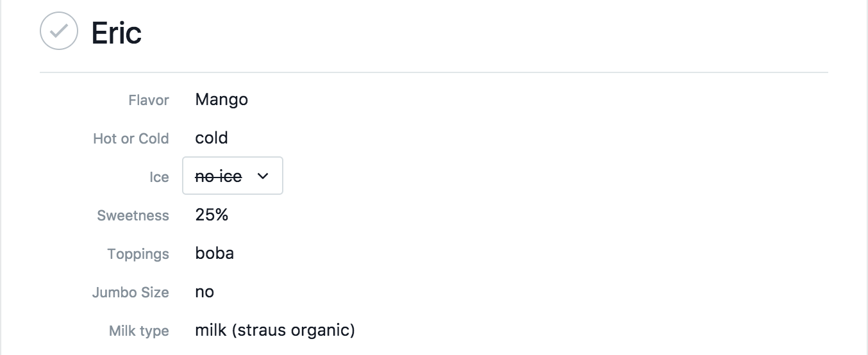The image size is (868, 355).
Task: Mark Eric's task complete with the circle checkmark
Action: point(59,31)
